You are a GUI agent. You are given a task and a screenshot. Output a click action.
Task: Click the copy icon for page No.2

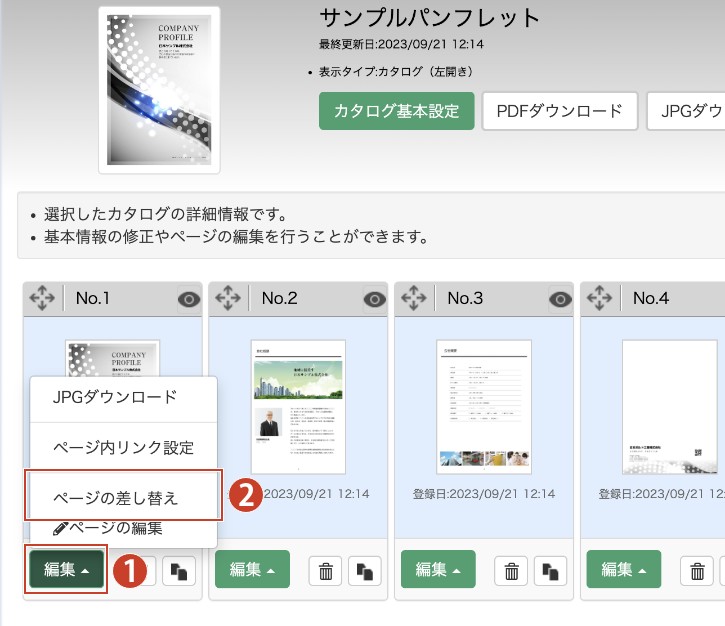364,570
